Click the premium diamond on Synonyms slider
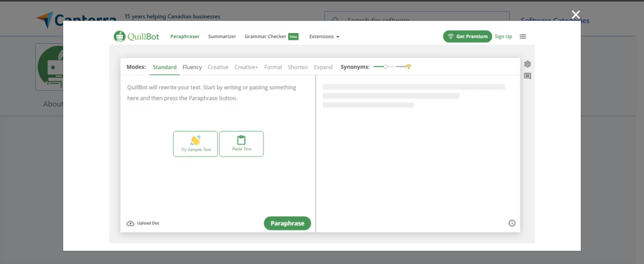Viewport: 644px width, 264px height. [408, 66]
